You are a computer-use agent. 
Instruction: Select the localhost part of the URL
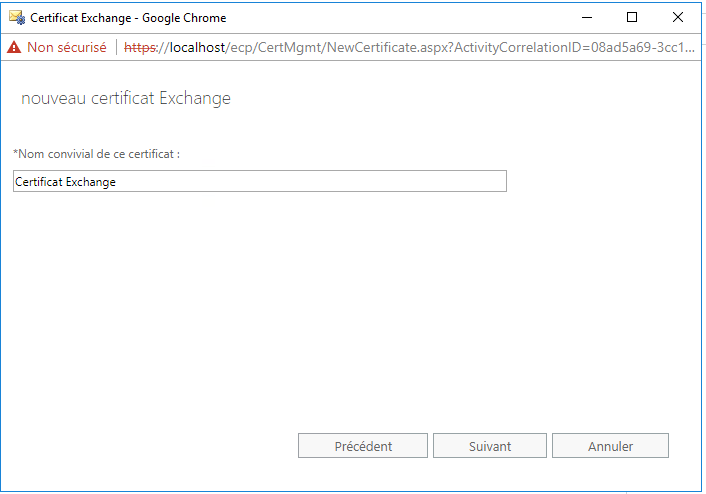(x=197, y=47)
